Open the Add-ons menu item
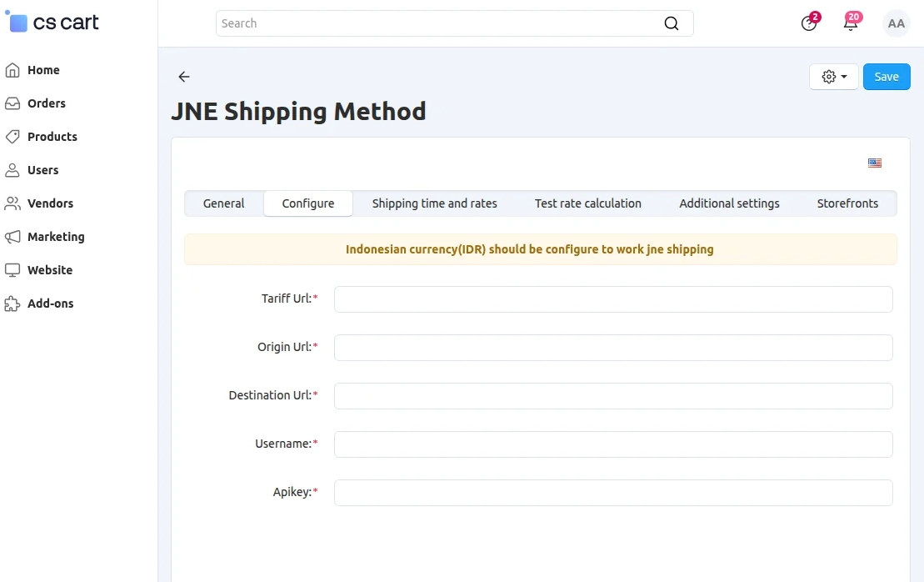Viewport: 924px width, 582px height. [x=51, y=303]
